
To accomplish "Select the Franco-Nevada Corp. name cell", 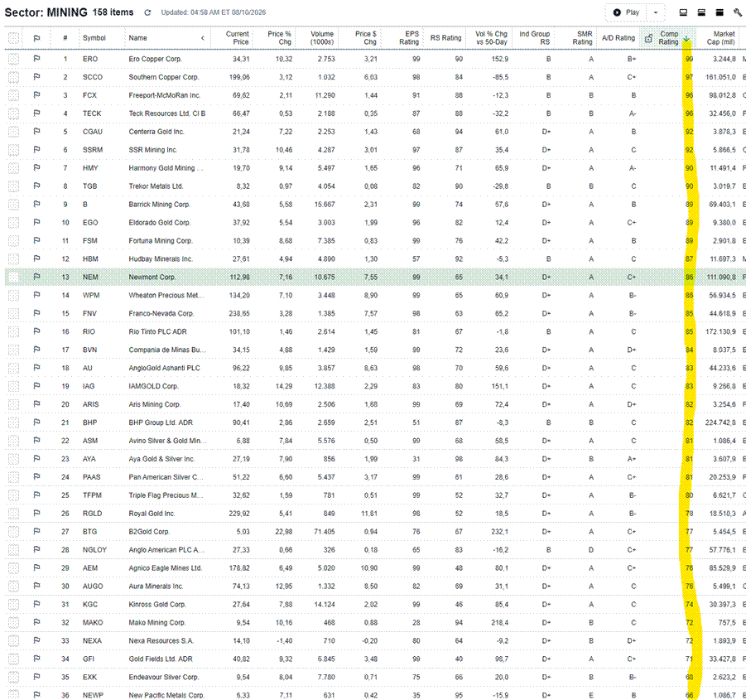I will (161, 313).
